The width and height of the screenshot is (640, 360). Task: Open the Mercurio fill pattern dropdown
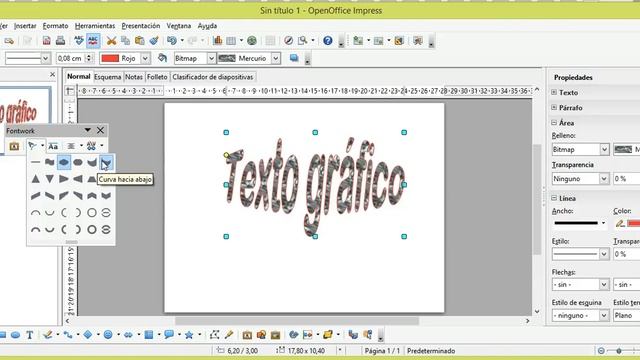276,58
